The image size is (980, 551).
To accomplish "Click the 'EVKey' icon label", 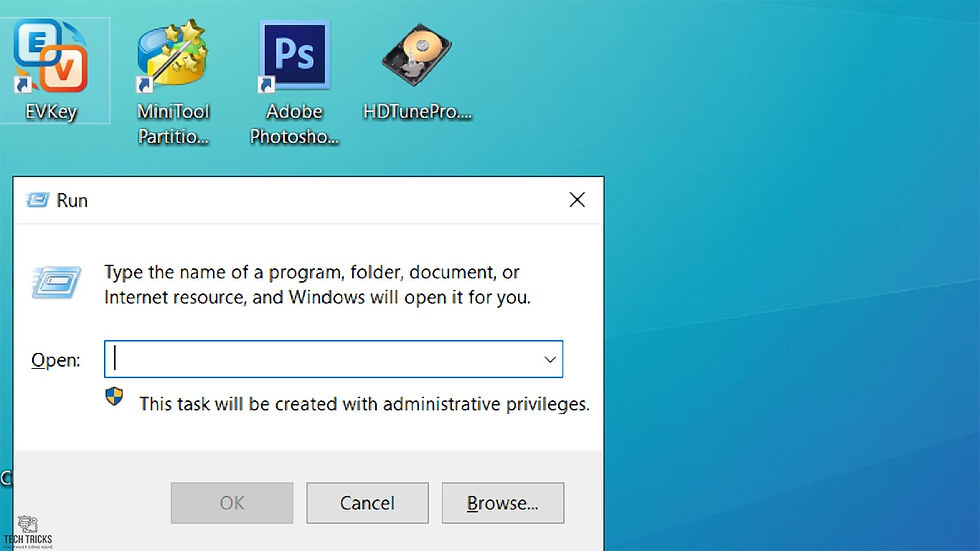I will (51, 112).
